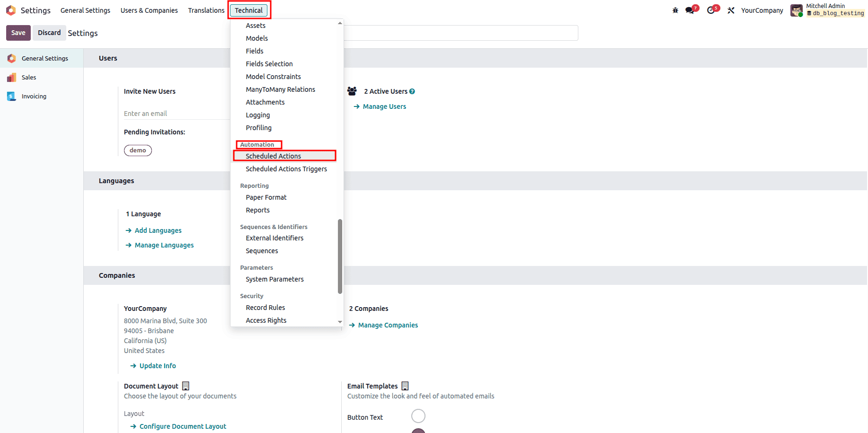
Task: Click the active users group icon
Action: click(352, 91)
